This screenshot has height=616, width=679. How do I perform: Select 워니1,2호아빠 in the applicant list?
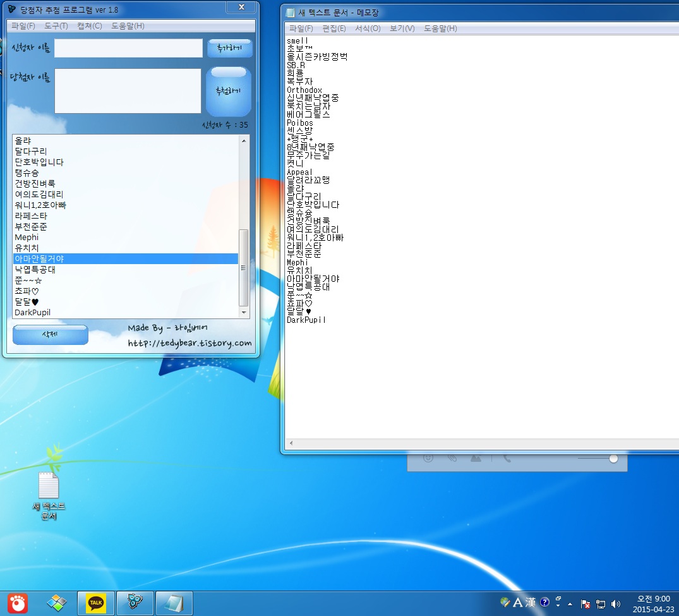tap(126, 205)
